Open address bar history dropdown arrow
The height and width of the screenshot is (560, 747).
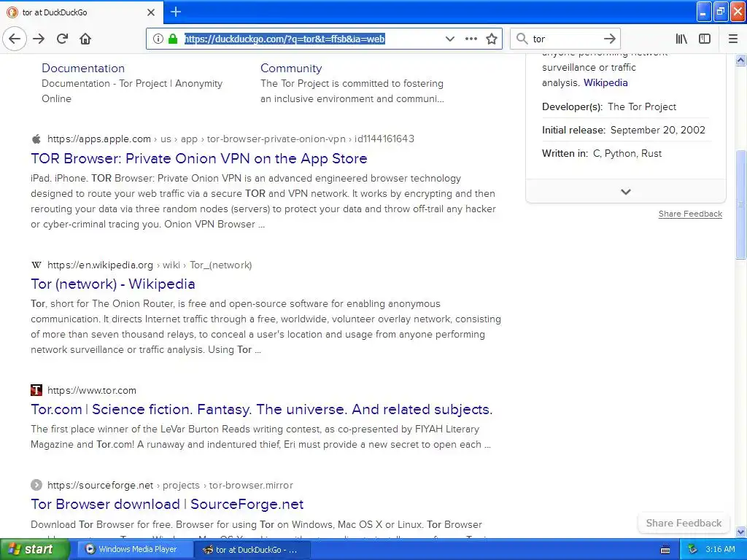tap(449, 39)
